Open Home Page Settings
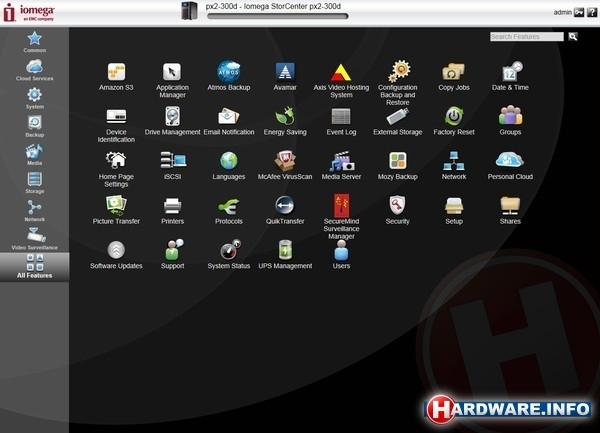 pyautogui.click(x=116, y=169)
